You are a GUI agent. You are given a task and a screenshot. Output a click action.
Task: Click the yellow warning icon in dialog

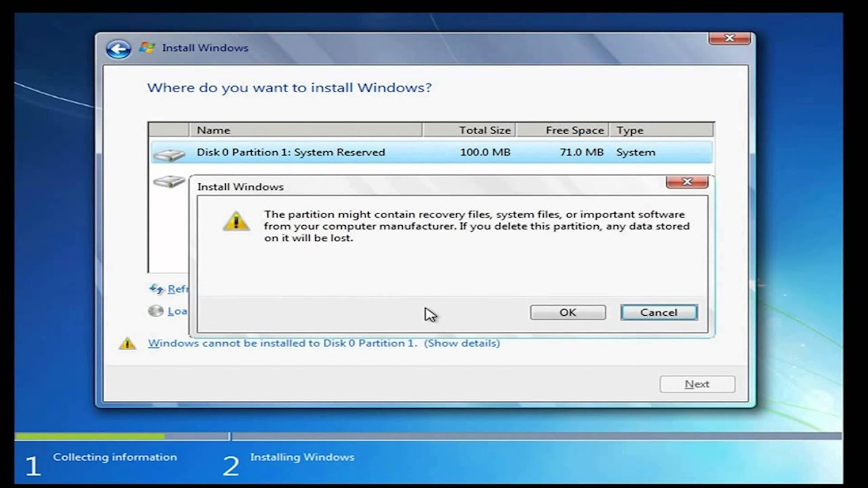coord(235,220)
